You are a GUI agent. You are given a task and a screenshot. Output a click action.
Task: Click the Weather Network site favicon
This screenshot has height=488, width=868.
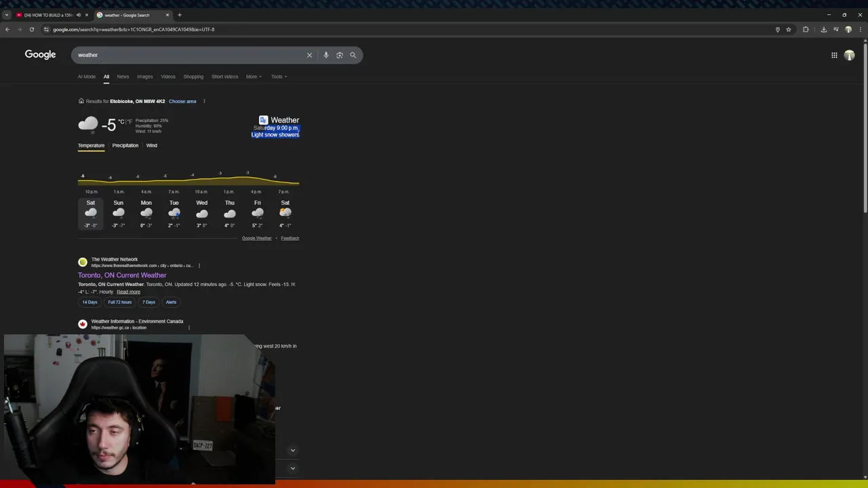click(x=83, y=262)
